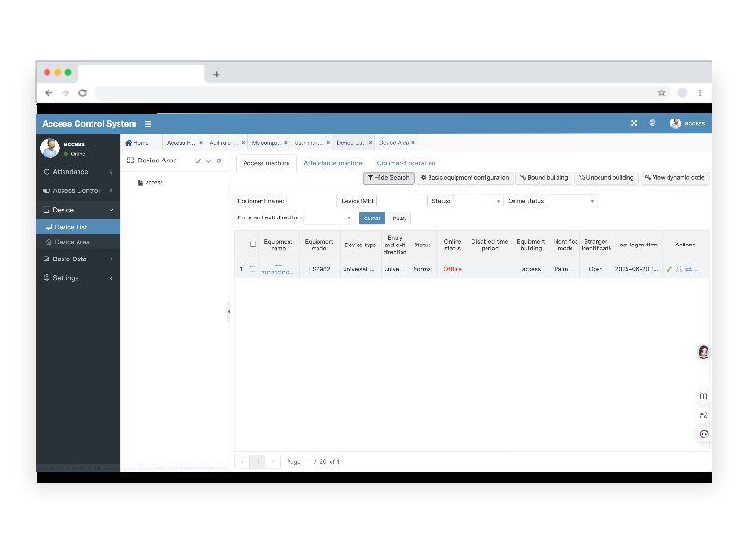This screenshot has height=560, width=747.
Task: Click the Basic equipment configuration button
Action: [x=465, y=177]
